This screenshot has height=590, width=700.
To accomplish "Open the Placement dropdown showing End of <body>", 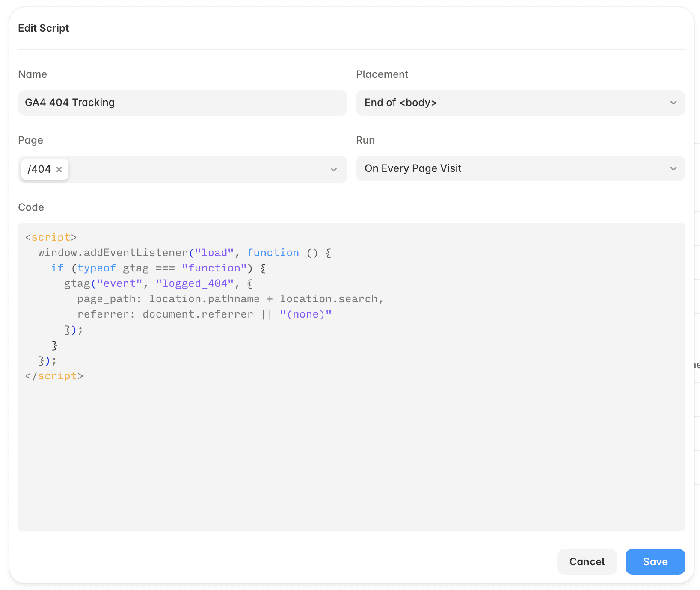I will coord(520,103).
